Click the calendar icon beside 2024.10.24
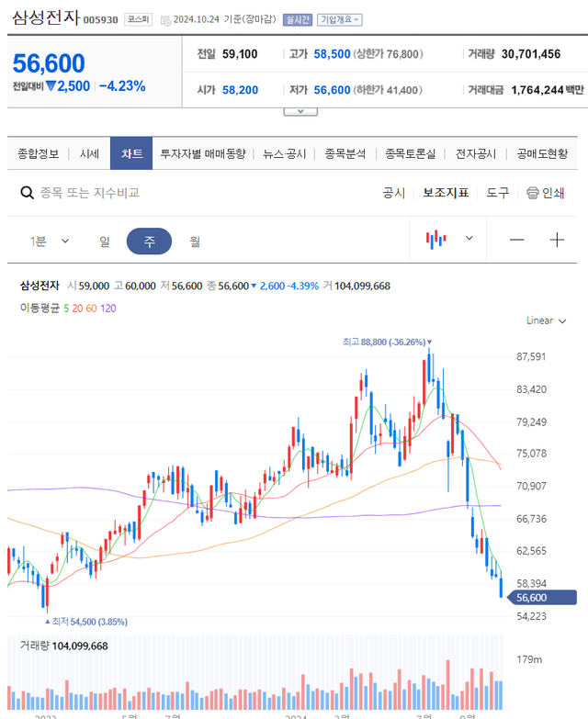 pos(164,19)
